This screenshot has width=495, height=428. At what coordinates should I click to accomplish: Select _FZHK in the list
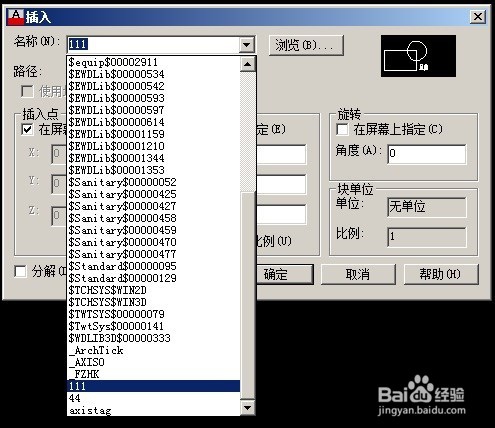point(153,374)
